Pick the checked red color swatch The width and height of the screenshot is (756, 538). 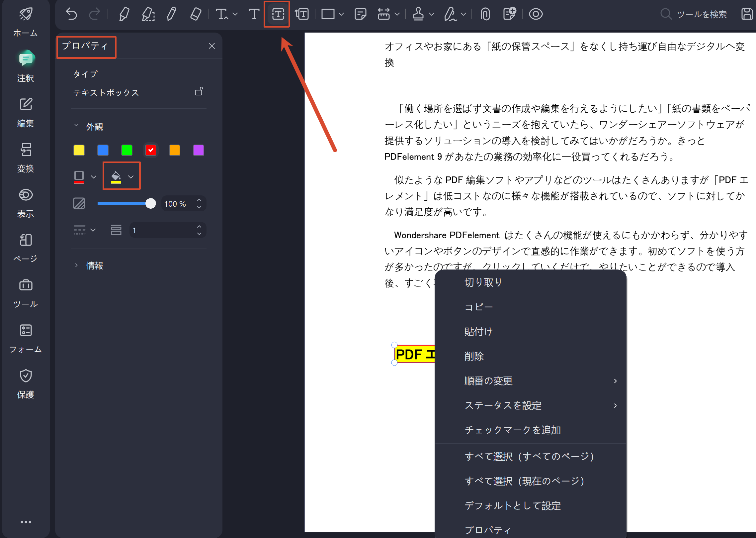click(151, 150)
